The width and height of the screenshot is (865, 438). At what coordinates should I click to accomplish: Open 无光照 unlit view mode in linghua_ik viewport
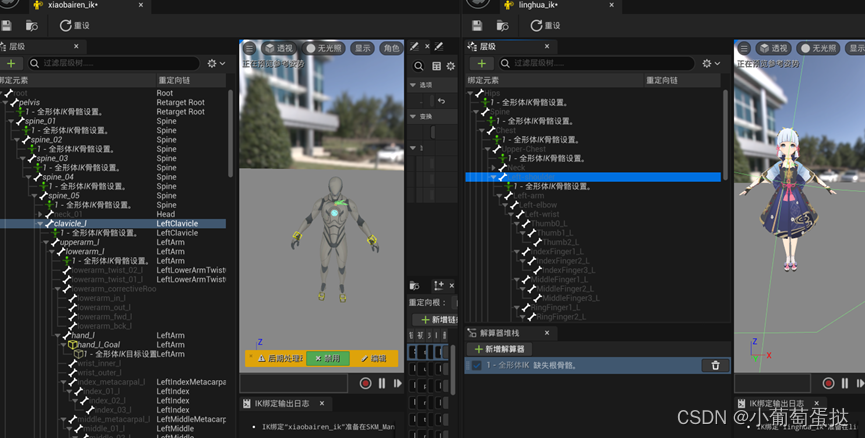pos(819,49)
